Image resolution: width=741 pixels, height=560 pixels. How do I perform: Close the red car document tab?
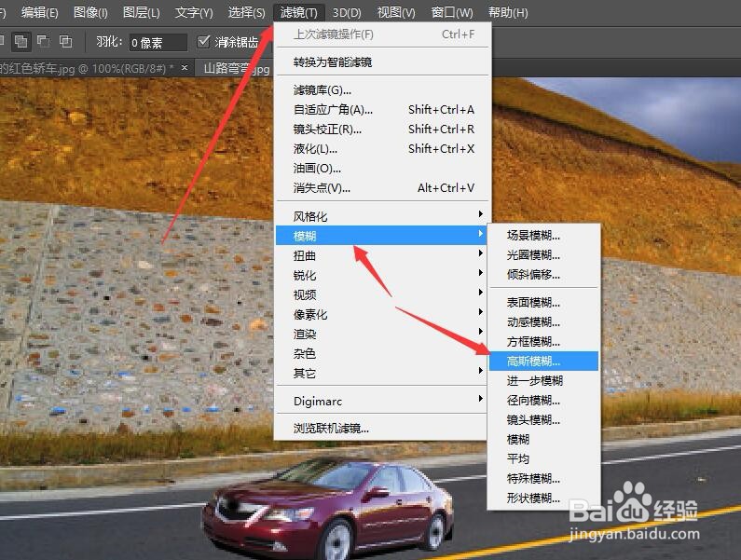(x=185, y=68)
